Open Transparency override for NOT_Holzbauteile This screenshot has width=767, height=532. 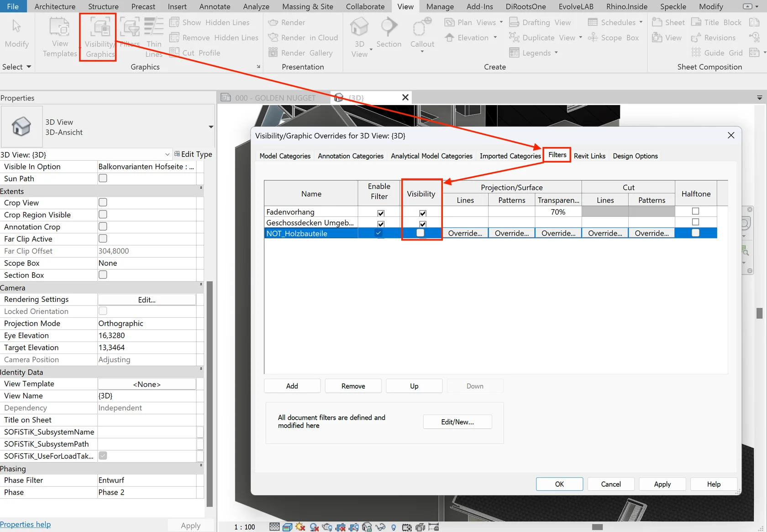(x=558, y=233)
